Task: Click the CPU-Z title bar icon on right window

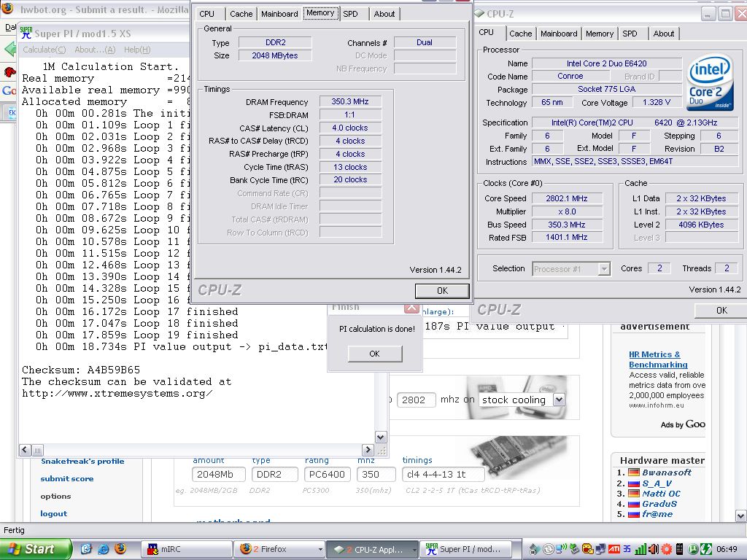Action: [x=479, y=13]
